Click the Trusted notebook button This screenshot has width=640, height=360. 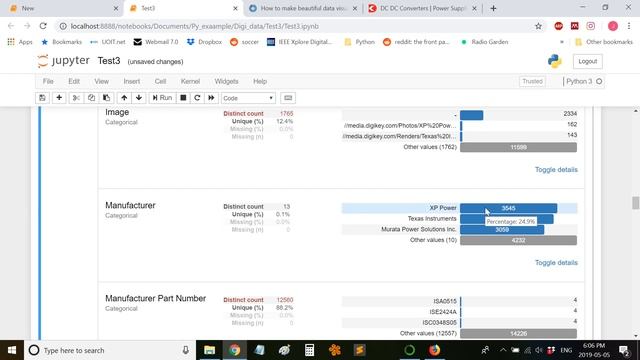(533, 81)
